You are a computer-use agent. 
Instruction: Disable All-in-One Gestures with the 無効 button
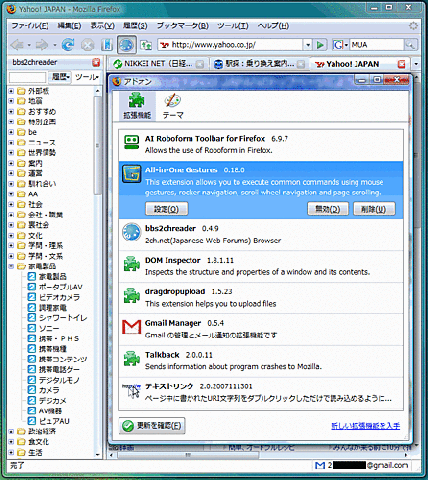click(328, 209)
